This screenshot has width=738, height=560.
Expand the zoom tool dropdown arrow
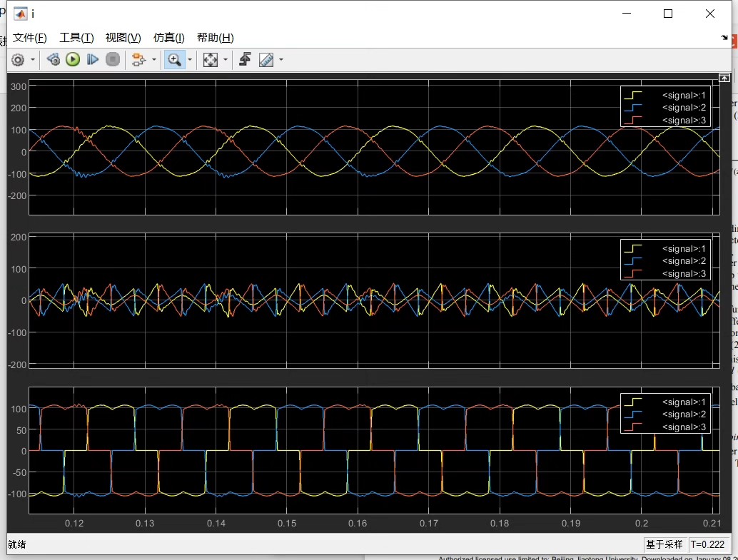[190, 60]
